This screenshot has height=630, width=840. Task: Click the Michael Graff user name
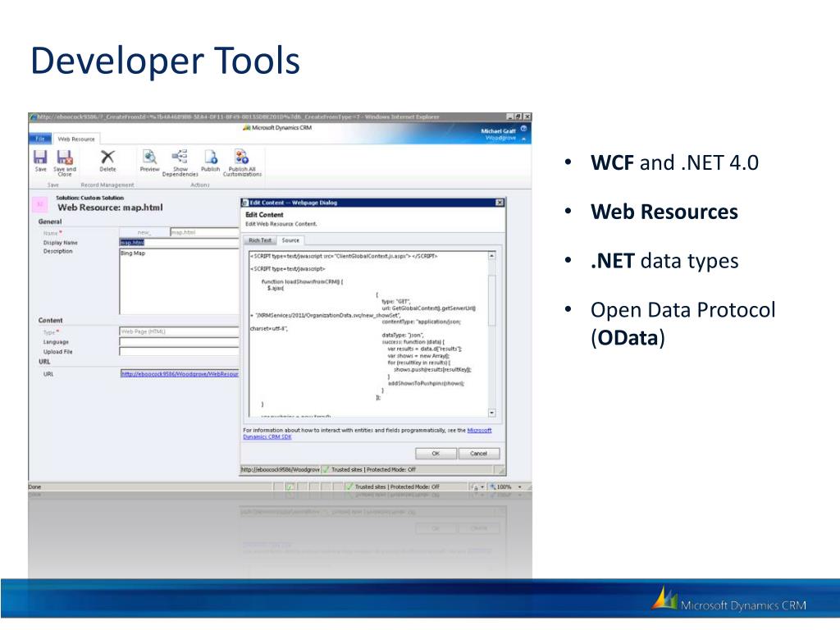498,130
